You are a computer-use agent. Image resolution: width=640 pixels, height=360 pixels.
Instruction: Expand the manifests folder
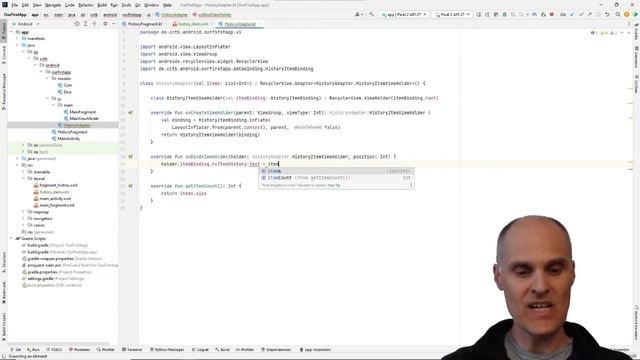pyautogui.click(x=18, y=38)
